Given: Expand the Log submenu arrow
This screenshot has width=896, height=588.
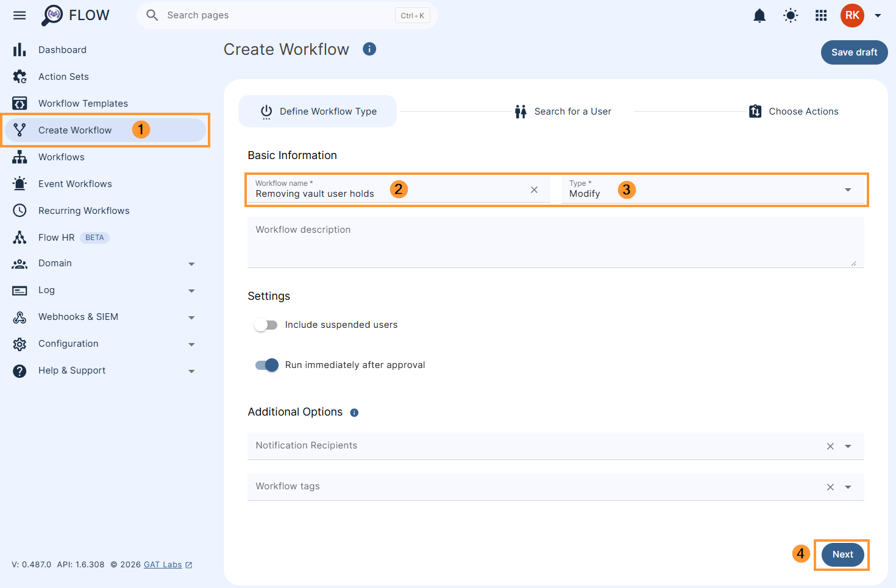Looking at the screenshot, I should click(191, 291).
